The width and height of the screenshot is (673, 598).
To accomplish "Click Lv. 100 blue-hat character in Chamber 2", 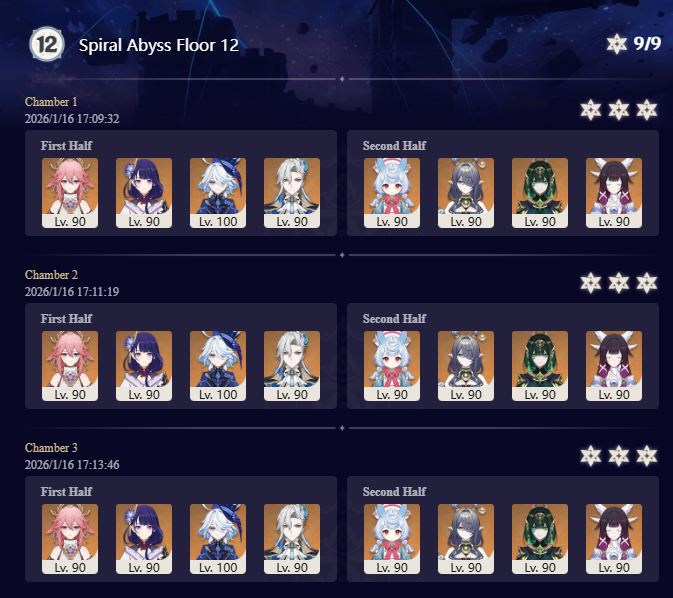I will click(x=218, y=366).
